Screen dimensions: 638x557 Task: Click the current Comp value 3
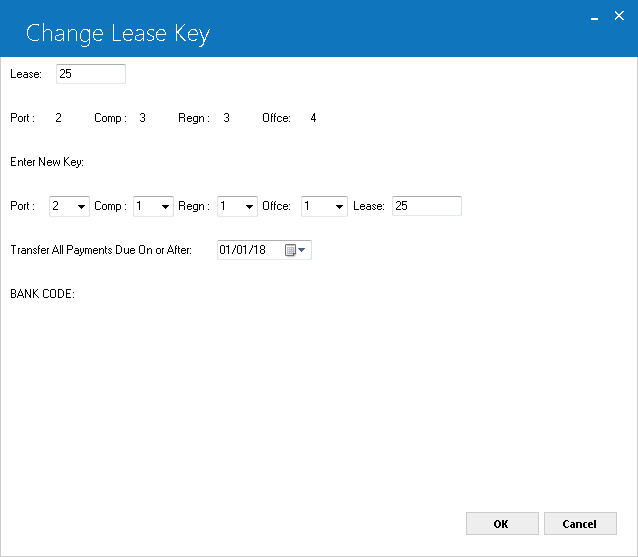coord(142,118)
